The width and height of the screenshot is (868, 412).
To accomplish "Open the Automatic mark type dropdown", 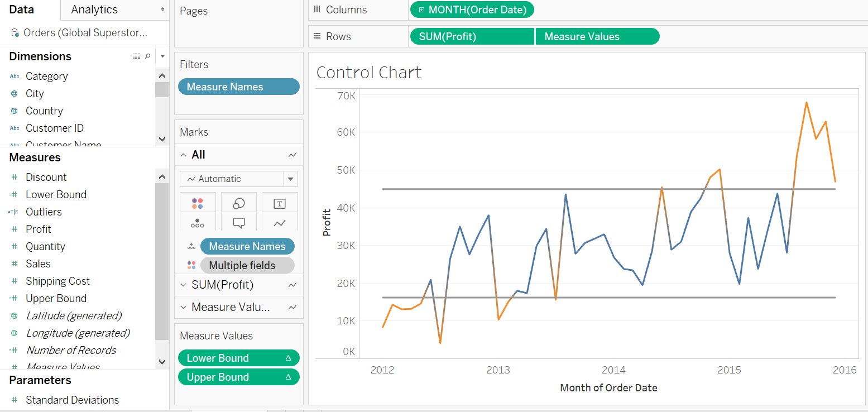I will (x=239, y=179).
